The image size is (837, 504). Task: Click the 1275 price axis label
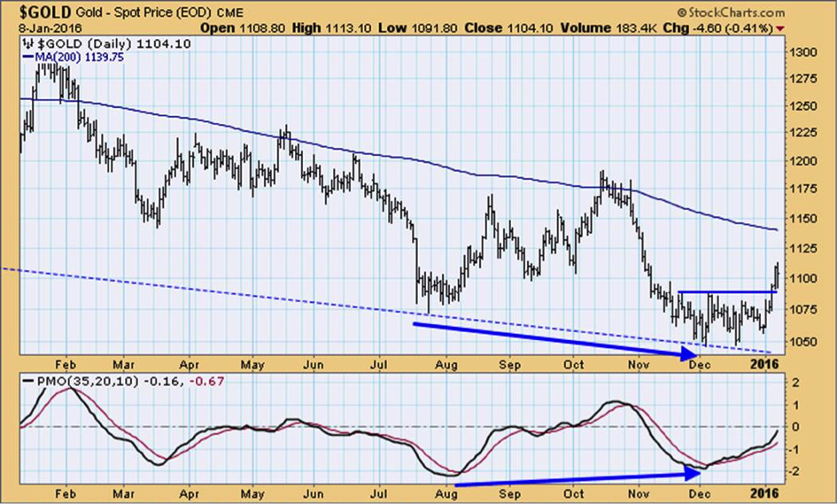[x=805, y=79]
